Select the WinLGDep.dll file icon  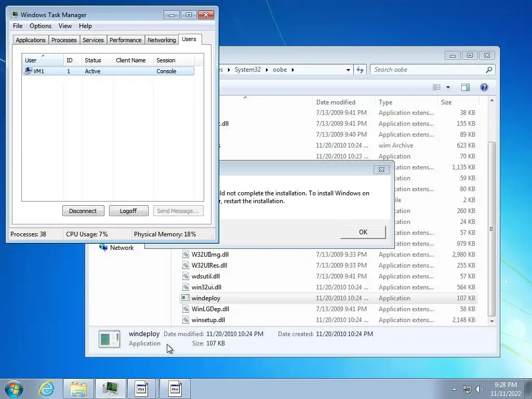[185, 309]
